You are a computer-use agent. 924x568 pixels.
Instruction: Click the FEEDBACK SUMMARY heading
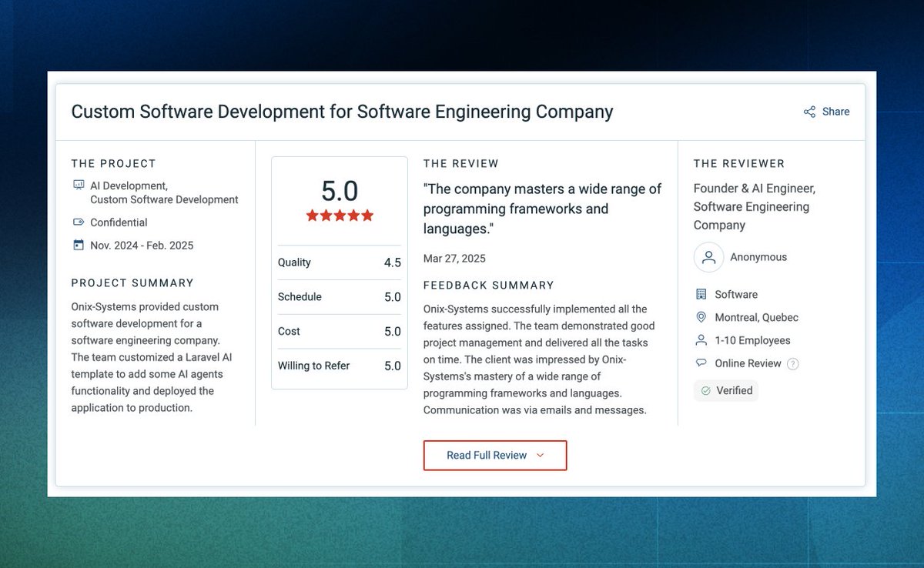489,286
